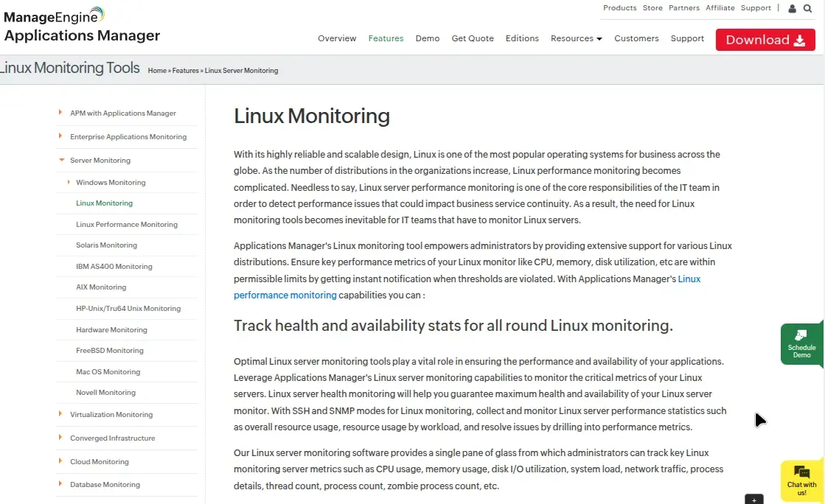Navigate to Get Quote
The width and height of the screenshot is (825, 504).
tap(473, 38)
